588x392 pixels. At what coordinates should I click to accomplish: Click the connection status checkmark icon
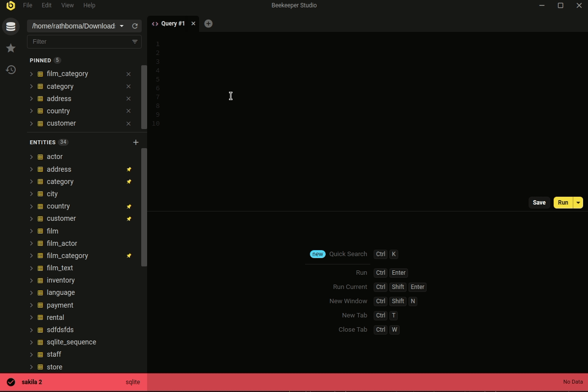tap(11, 382)
